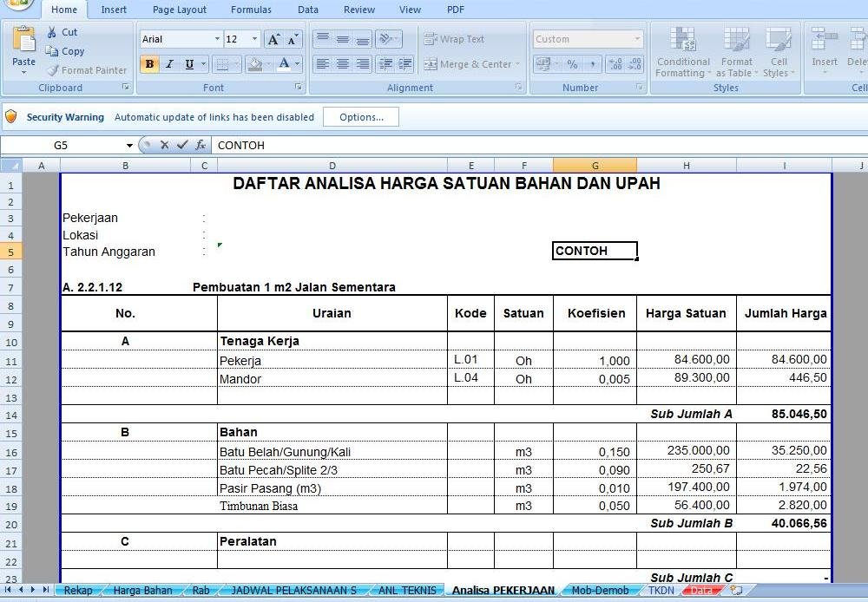Open the Fill Color dropdown arrow
Image resolution: width=868 pixels, height=602 pixels.
266,64
